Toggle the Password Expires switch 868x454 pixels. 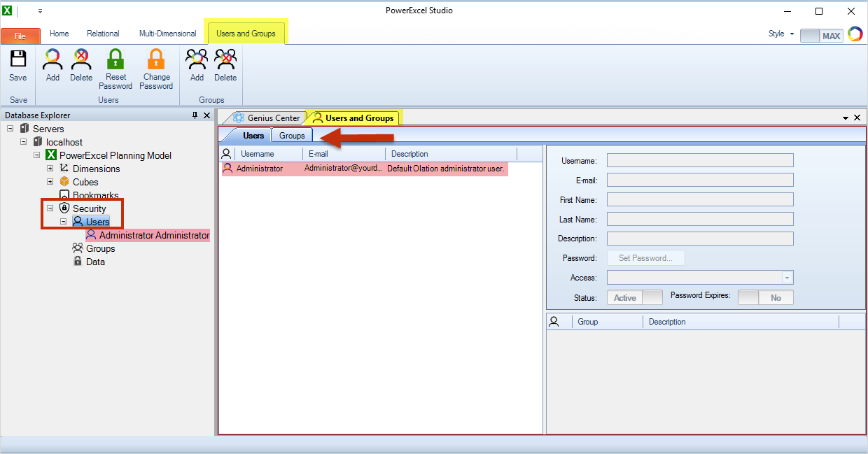pos(766,297)
